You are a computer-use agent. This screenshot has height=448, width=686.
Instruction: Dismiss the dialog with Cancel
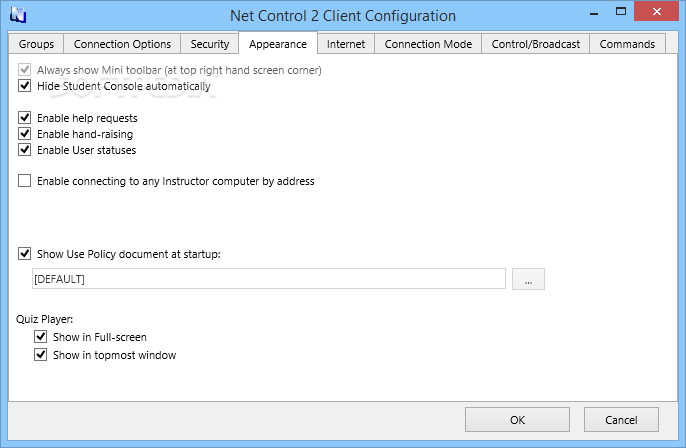(x=621, y=420)
